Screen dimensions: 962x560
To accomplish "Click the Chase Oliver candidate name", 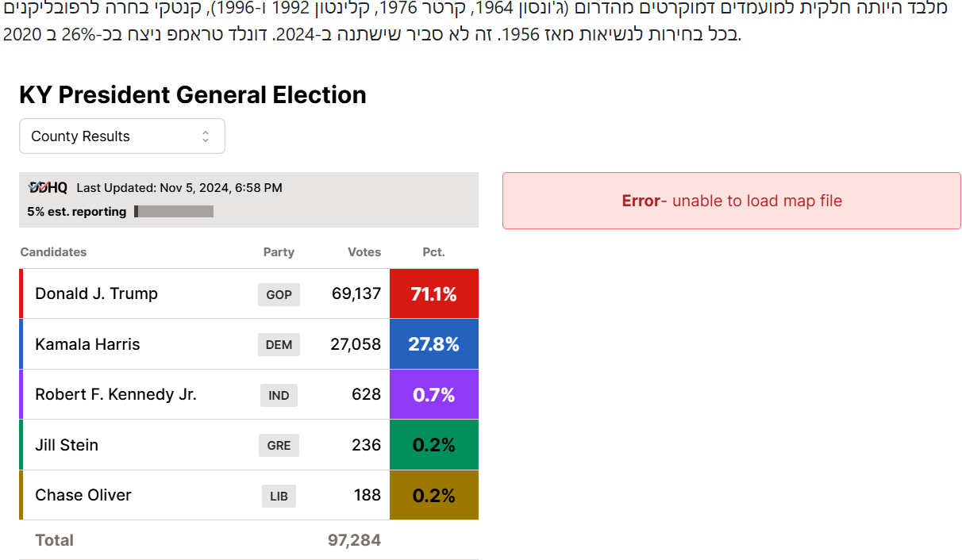I will pos(83,496).
